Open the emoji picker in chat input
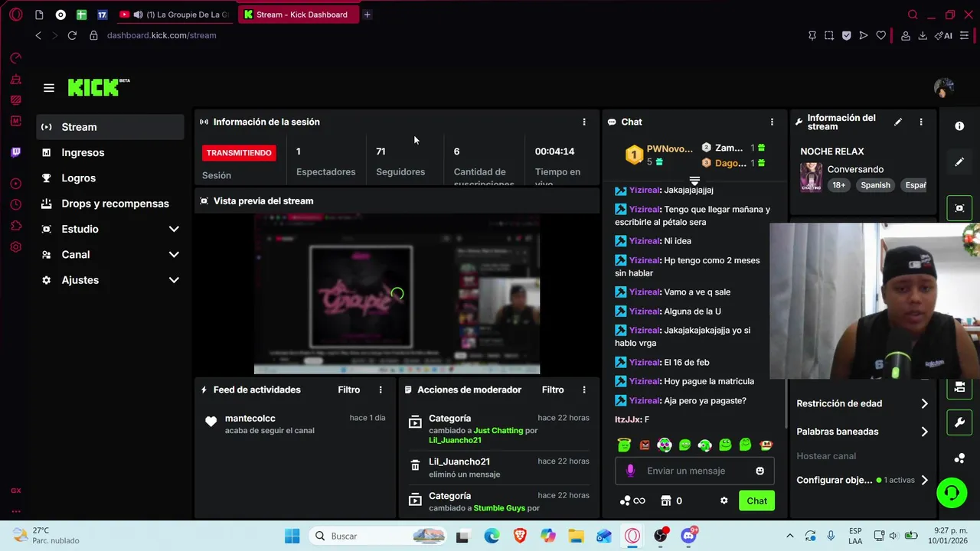Viewport: 980px width, 551px height. 760,471
